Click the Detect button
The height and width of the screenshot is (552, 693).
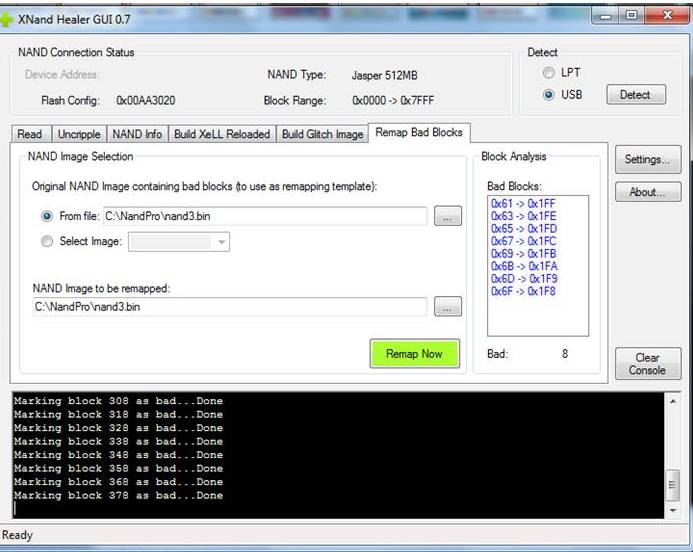pos(636,95)
